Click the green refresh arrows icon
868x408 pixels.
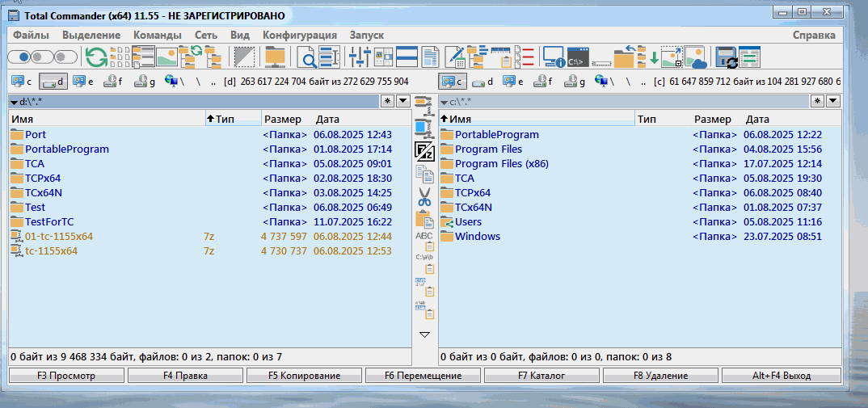96,57
